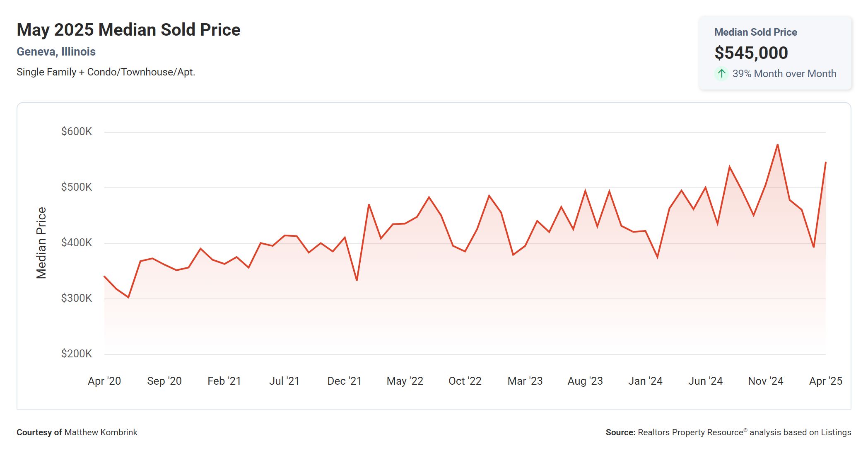The height and width of the screenshot is (456, 868).
Task: Select the May 2025 Median Sold Price title
Action: tap(128, 30)
